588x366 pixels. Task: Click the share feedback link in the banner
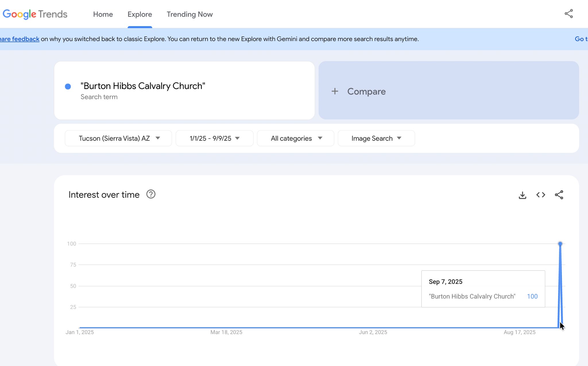pyautogui.click(x=20, y=39)
